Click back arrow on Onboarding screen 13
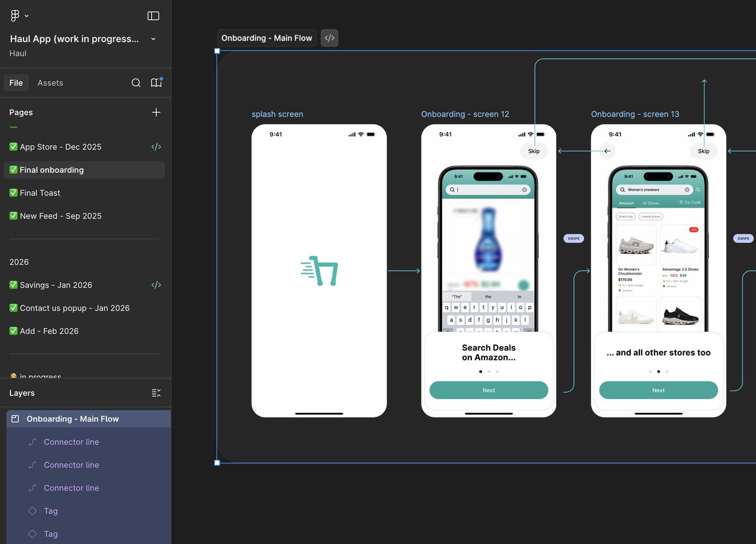Viewport: 756px width, 544px height. 607,151
